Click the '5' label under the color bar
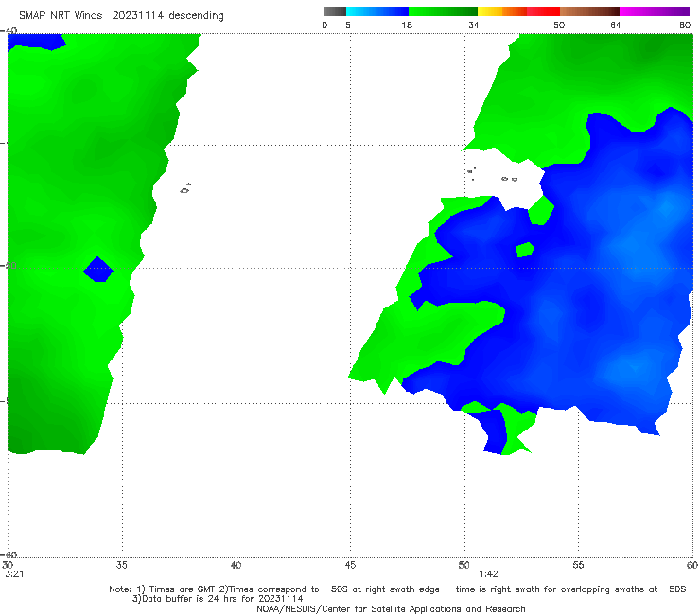Image resolution: width=700 pixels, height=615 pixels. (x=348, y=26)
